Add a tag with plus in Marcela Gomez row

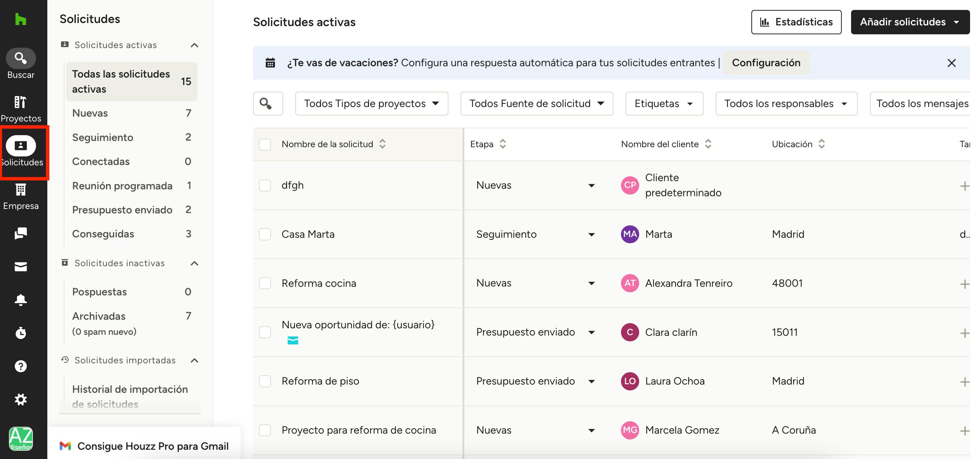pos(965,431)
